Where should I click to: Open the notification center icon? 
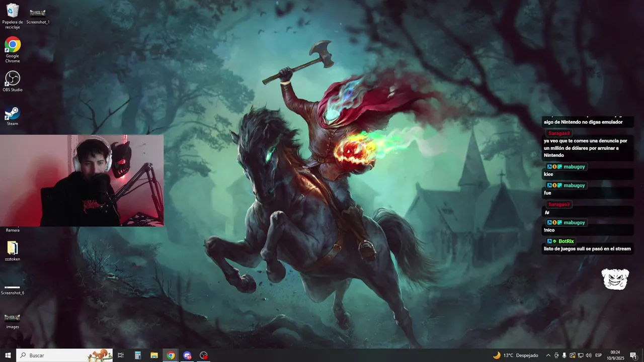(x=633, y=355)
